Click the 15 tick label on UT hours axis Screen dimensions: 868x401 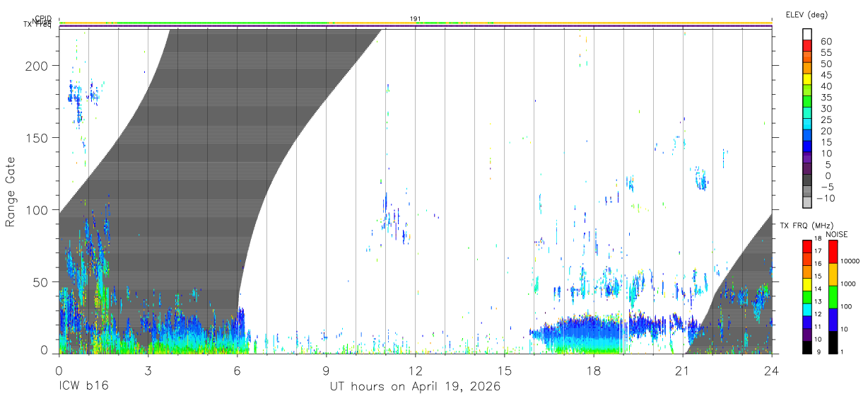tap(505, 369)
